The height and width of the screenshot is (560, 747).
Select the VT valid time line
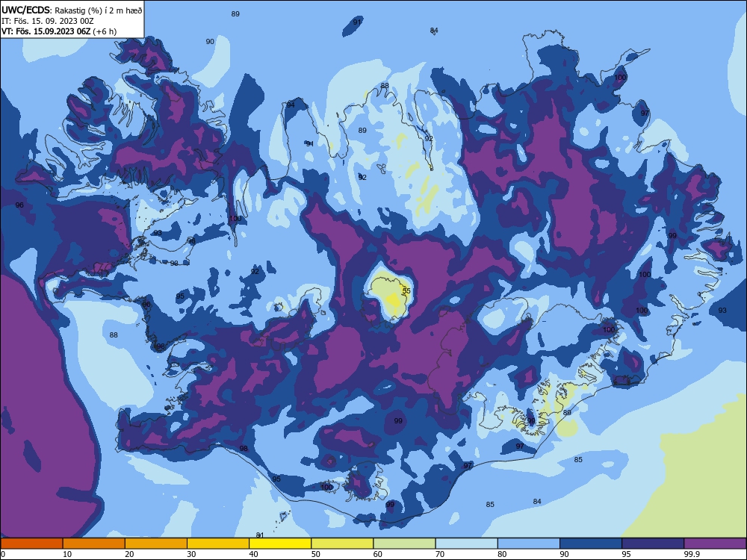click(58, 31)
